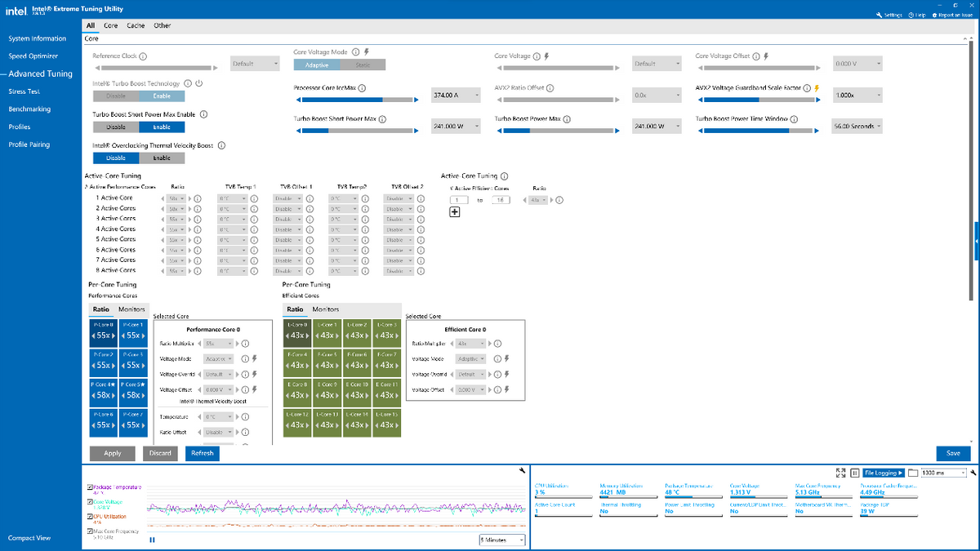
Task: Click lightning icon beside Core Voltage slider label
Action: coord(546,56)
